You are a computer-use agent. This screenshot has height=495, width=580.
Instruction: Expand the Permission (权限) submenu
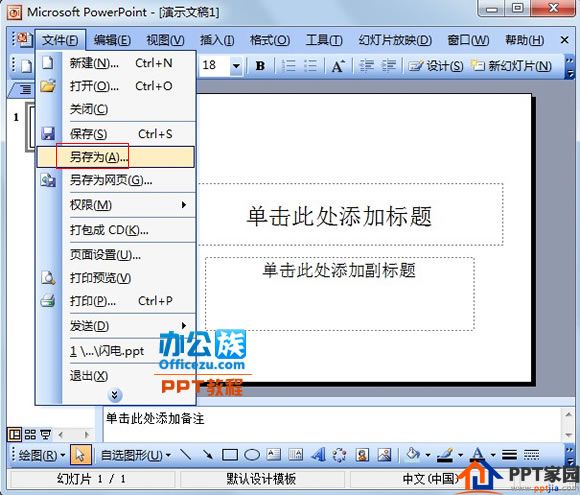click(x=116, y=205)
